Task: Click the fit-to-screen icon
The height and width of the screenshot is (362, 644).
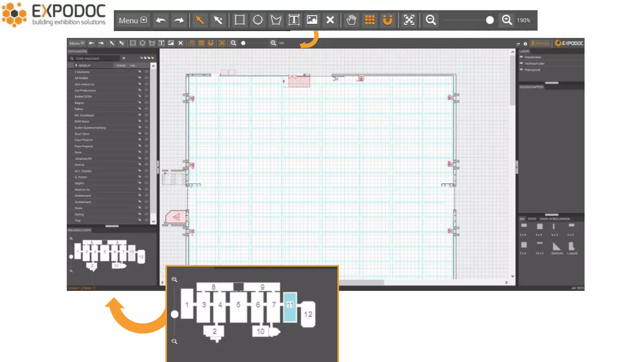Action: pos(409,20)
